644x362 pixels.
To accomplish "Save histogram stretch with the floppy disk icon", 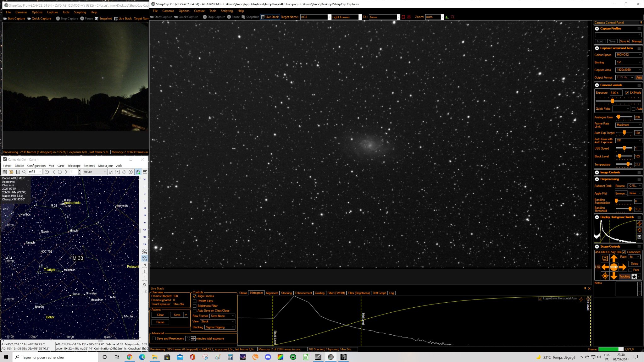I will pos(639,237).
